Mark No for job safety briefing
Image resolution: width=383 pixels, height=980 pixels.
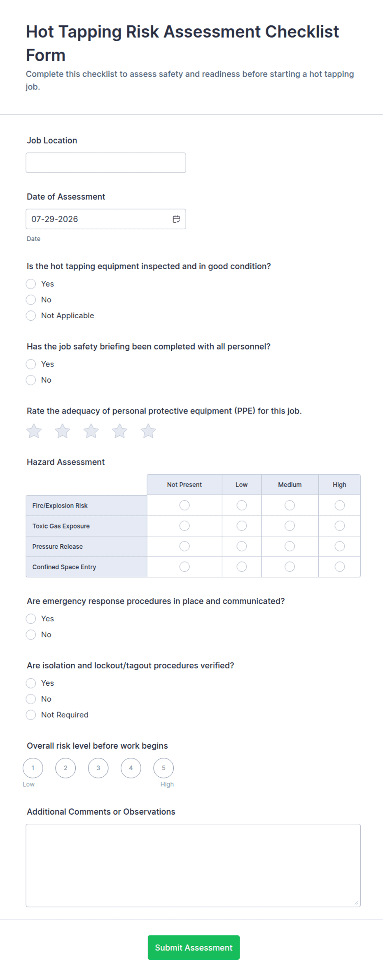pyautogui.click(x=31, y=380)
